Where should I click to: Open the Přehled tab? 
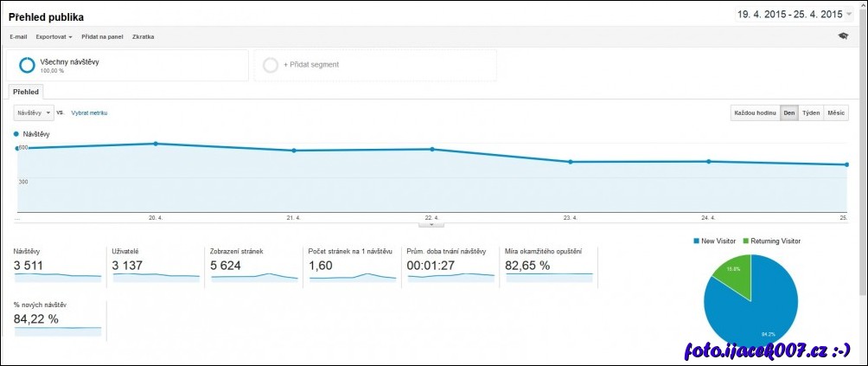(x=25, y=92)
